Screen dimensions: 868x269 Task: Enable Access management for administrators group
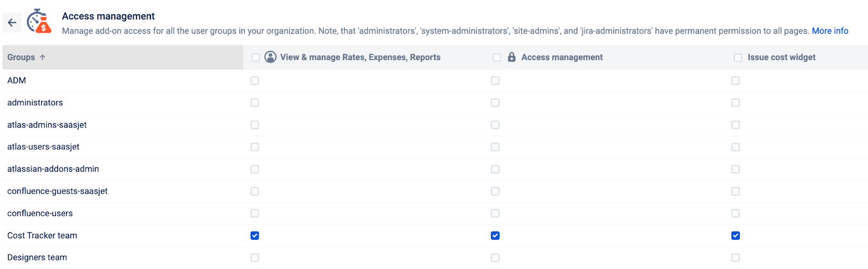click(495, 103)
